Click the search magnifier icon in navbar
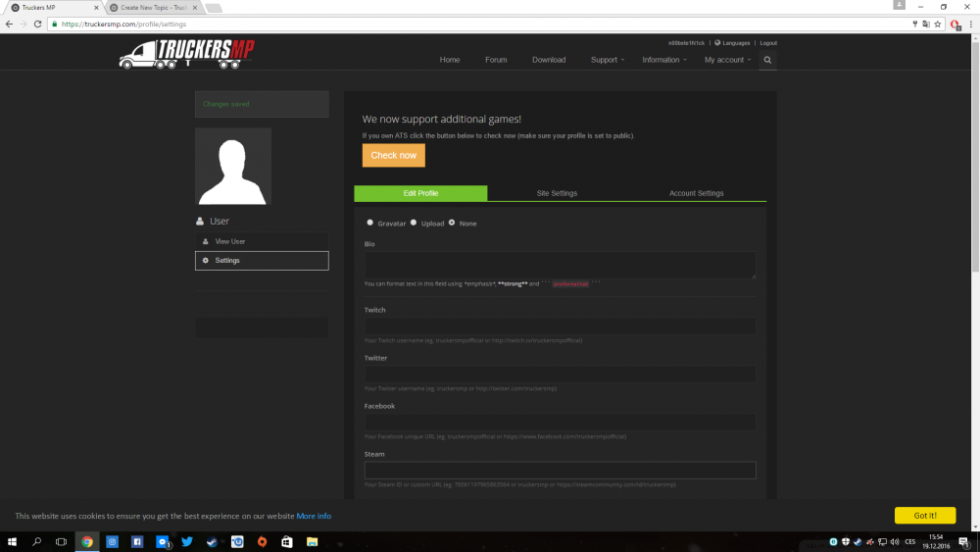The width and height of the screenshot is (980, 552). (767, 60)
